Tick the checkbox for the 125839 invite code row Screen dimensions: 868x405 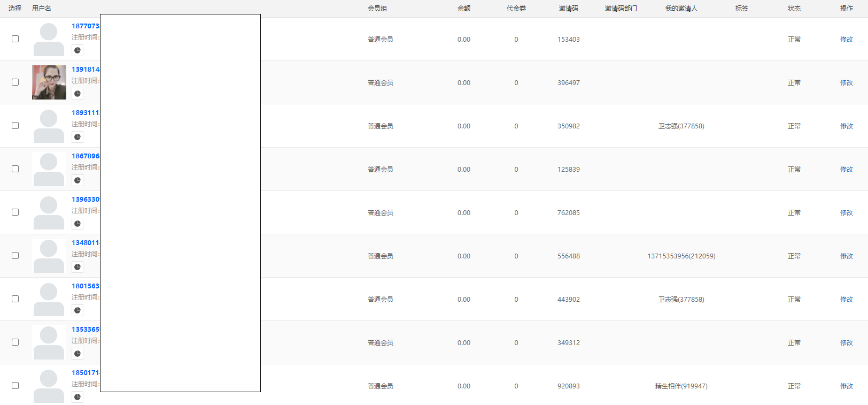coord(15,169)
